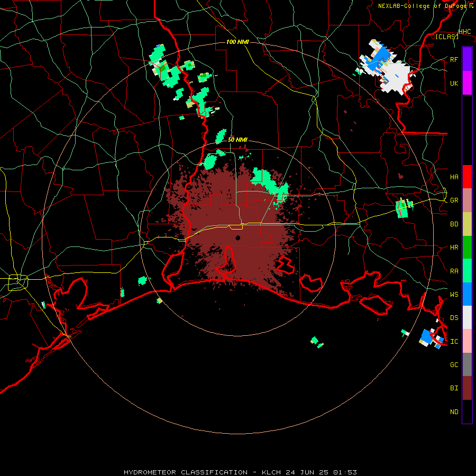Click the GR salmon legend swatch
This screenshot has width=476, height=476.
pyautogui.click(x=467, y=200)
